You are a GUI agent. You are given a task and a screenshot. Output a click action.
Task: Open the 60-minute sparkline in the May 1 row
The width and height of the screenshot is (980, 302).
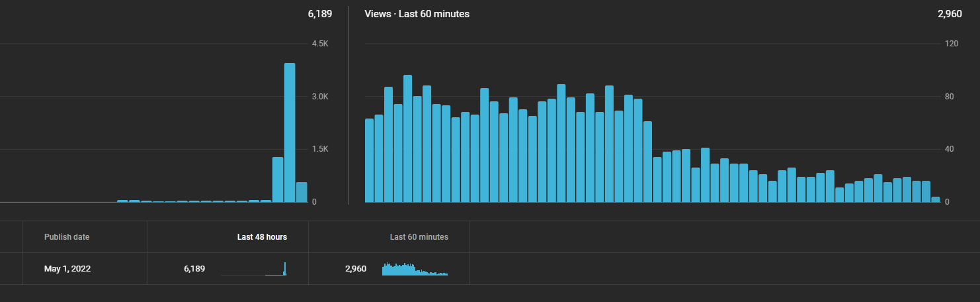[x=415, y=269]
